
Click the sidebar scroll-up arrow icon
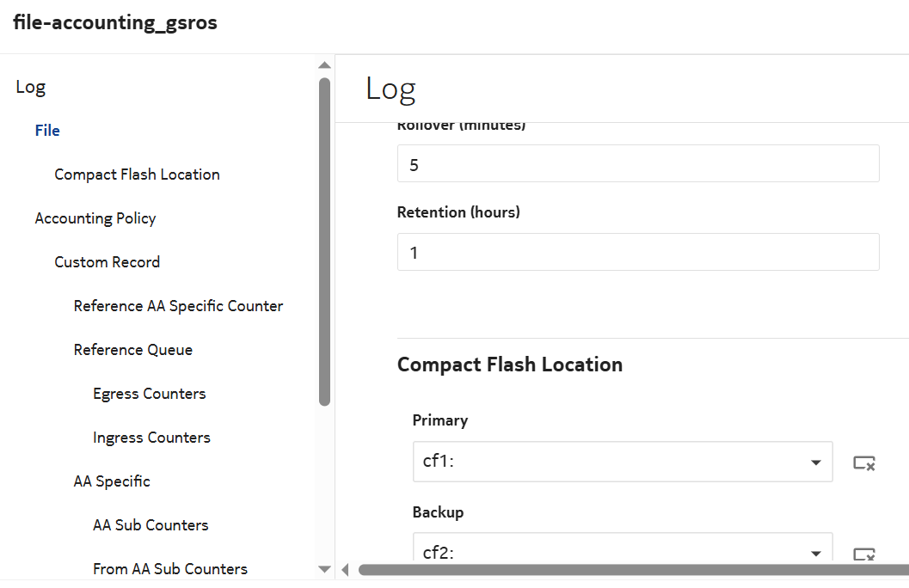click(325, 64)
